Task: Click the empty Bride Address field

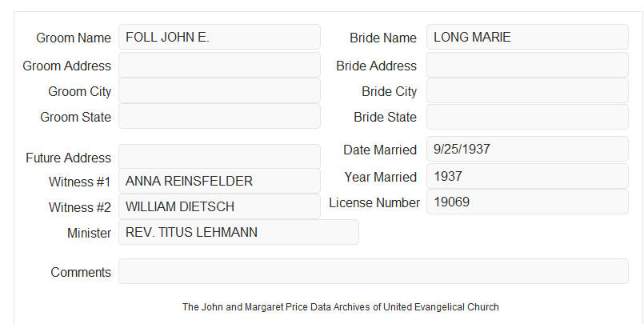Action: click(x=527, y=65)
